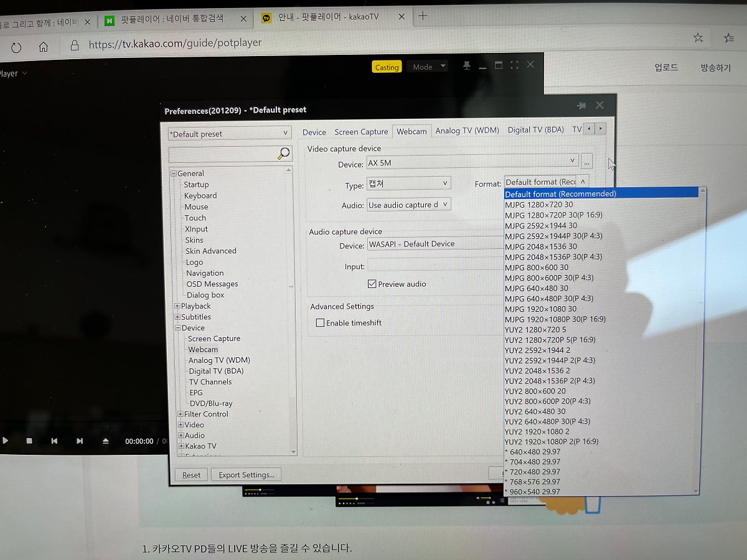Open the Audio 'Use audio capture' dropdown

pos(408,205)
